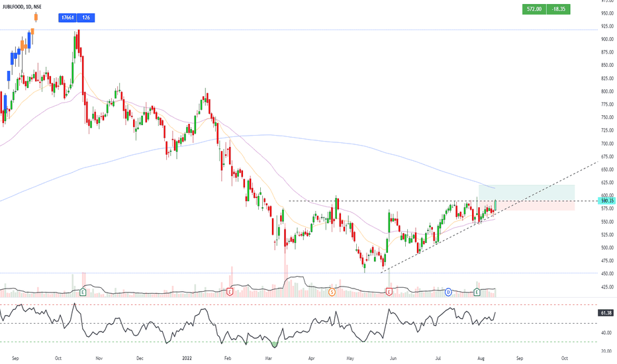This screenshot has width=617, height=364.
Task: Click the 700.00 price axis label
Action: point(607,144)
